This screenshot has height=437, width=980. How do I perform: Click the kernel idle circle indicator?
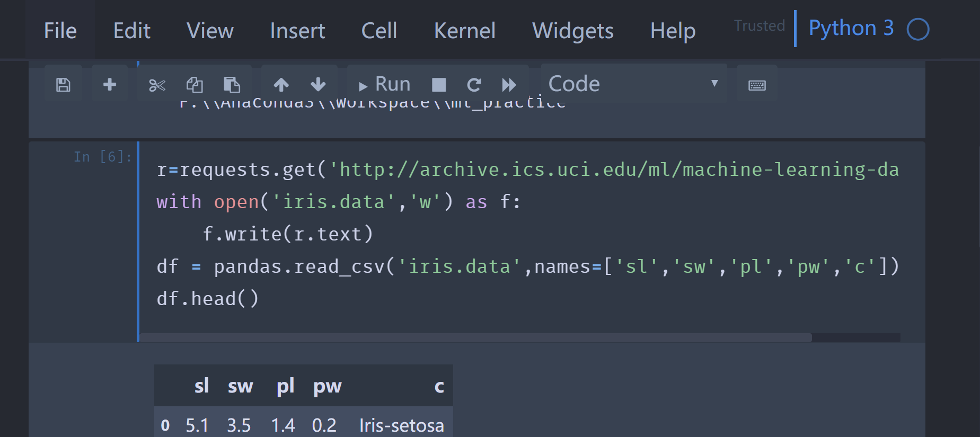point(918,29)
